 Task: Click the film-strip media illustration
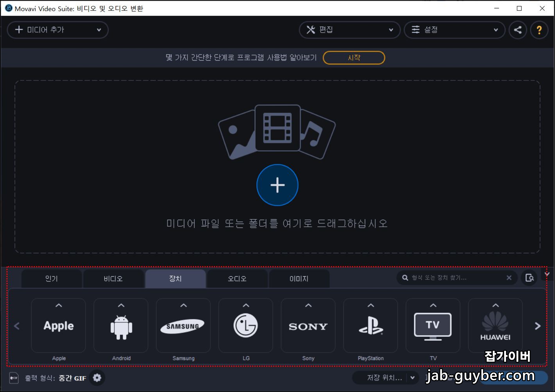point(277,128)
